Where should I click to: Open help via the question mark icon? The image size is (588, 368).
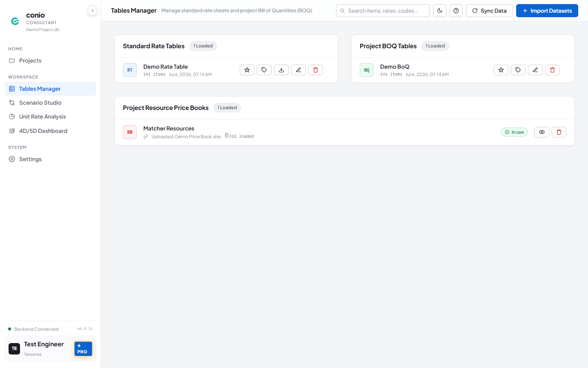456,11
